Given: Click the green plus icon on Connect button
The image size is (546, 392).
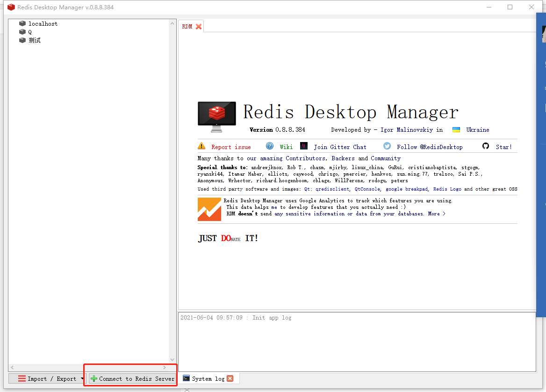Looking at the screenshot, I should (x=93, y=378).
